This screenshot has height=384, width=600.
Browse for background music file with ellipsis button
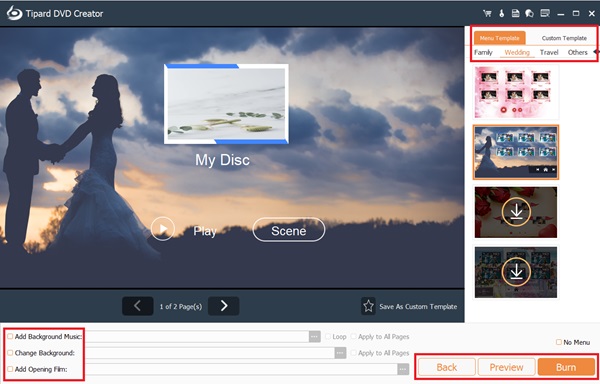coord(315,337)
